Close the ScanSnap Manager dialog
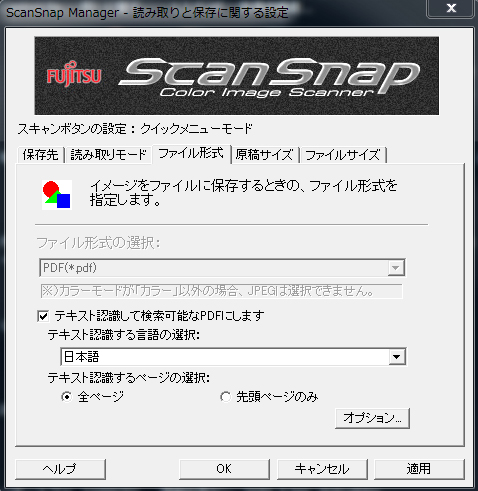Screen dimensions: 478x491 (451, 8)
